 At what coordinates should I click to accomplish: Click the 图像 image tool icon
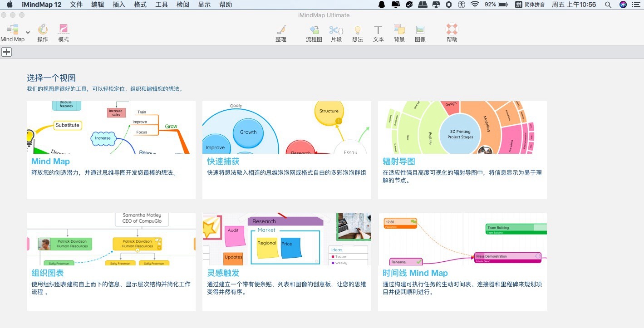click(420, 30)
